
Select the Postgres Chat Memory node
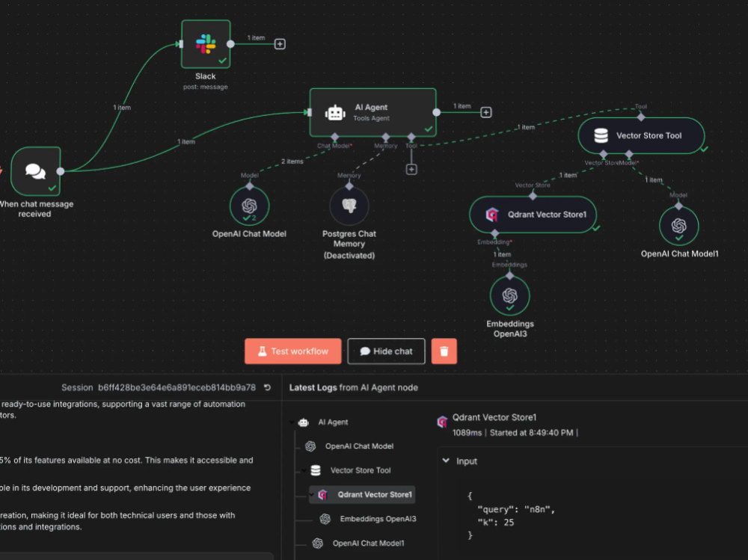pyautogui.click(x=349, y=206)
